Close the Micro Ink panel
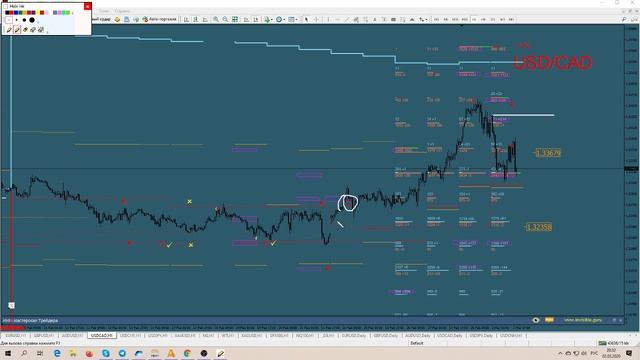The width and height of the screenshot is (640, 360). (87, 6)
